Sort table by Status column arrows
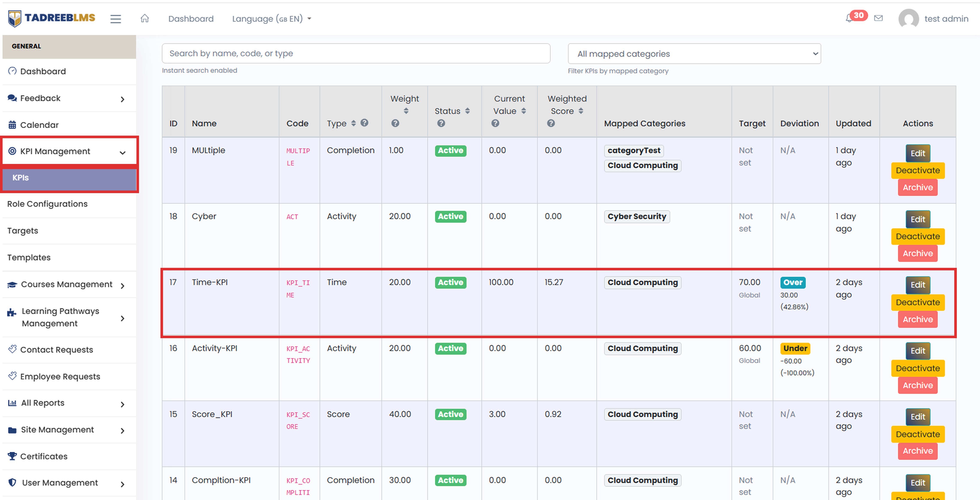 (x=467, y=111)
